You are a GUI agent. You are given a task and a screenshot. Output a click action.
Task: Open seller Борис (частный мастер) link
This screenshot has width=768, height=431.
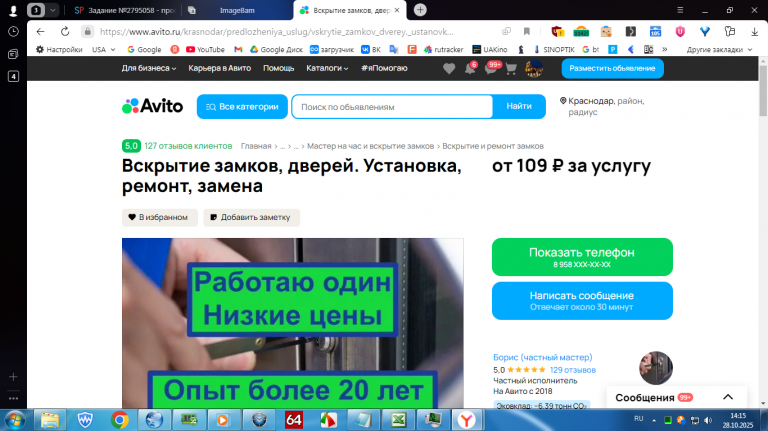coord(543,357)
